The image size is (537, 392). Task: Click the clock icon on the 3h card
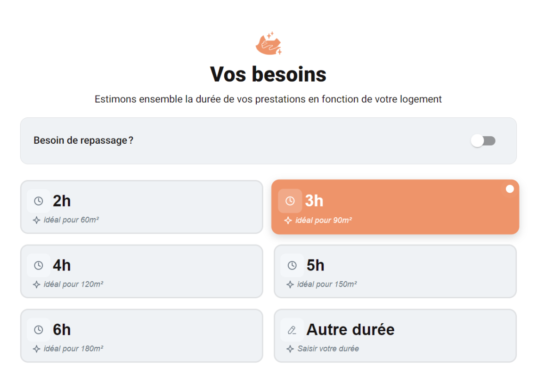[290, 201]
